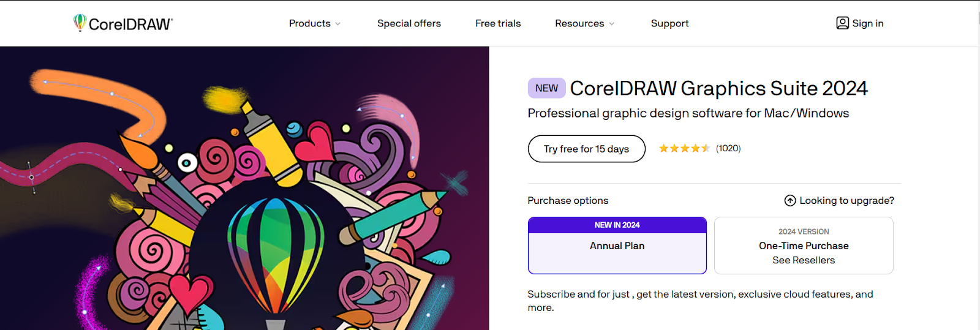Click the CorelDRAW wordmark in header
This screenshot has height=330, width=980.
pyautogui.click(x=130, y=24)
